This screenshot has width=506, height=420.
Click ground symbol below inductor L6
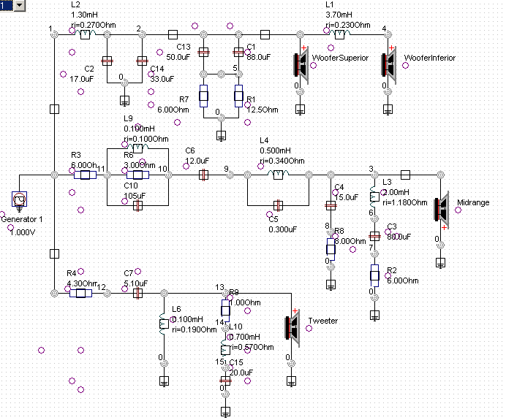pyautogui.click(x=165, y=381)
